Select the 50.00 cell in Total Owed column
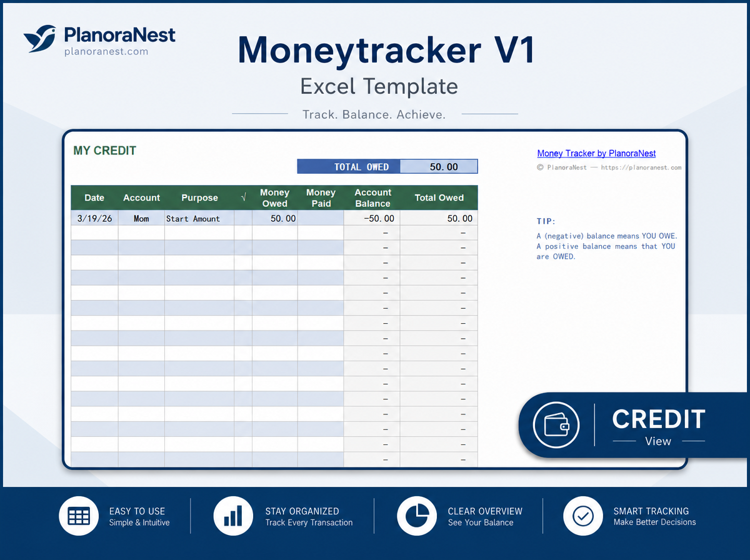The width and height of the screenshot is (750, 560). pyautogui.click(x=439, y=218)
